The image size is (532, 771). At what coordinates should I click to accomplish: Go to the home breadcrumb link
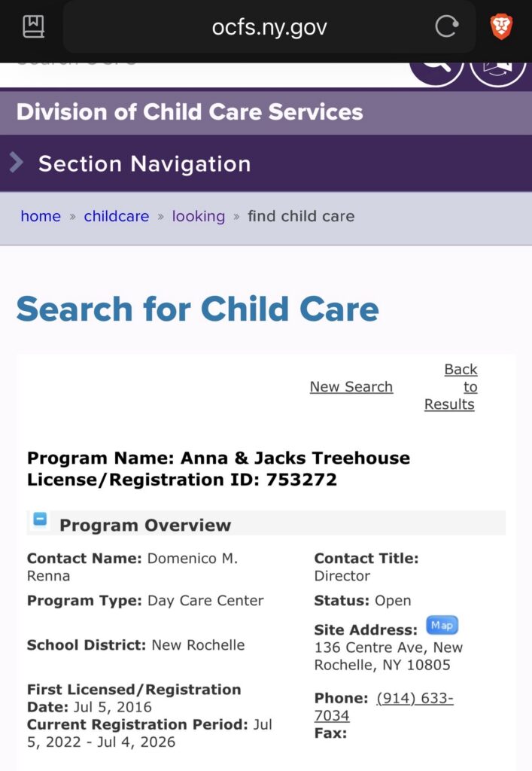click(x=41, y=216)
